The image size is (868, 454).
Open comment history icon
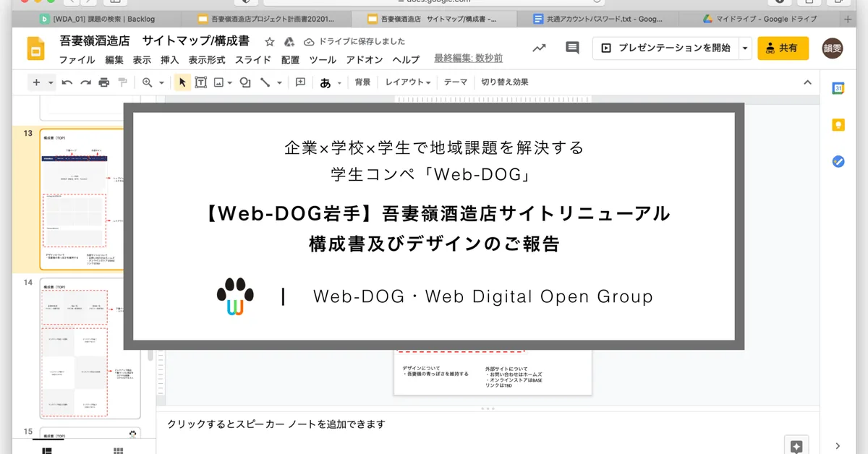point(572,48)
